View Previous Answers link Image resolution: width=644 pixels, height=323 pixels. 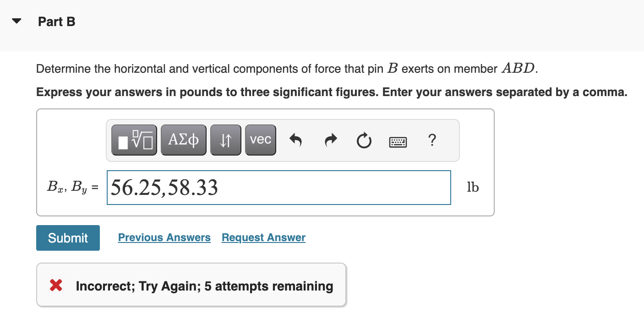pyautogui.click(x=164, y=237)
